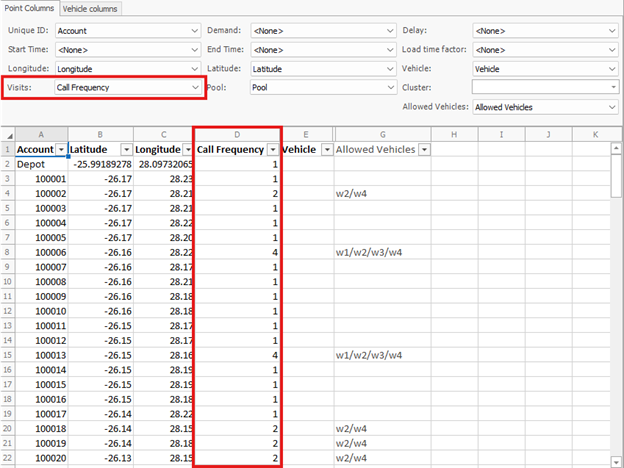Click the Account column filter arrow
The image size is (624, 468).
[61, 149]
